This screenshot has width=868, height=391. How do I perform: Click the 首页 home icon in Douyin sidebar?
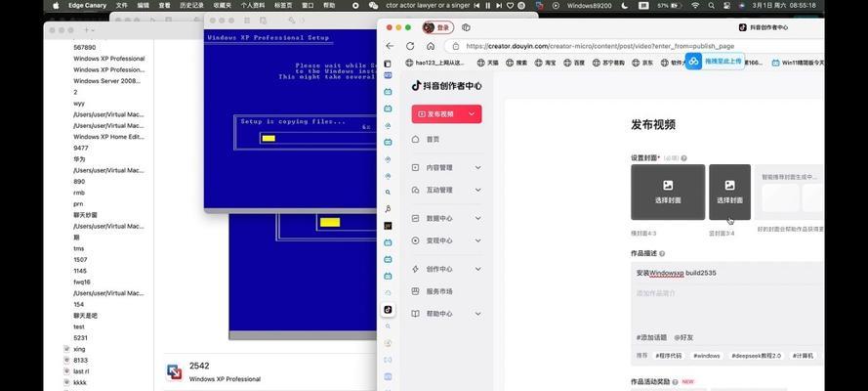416,140
